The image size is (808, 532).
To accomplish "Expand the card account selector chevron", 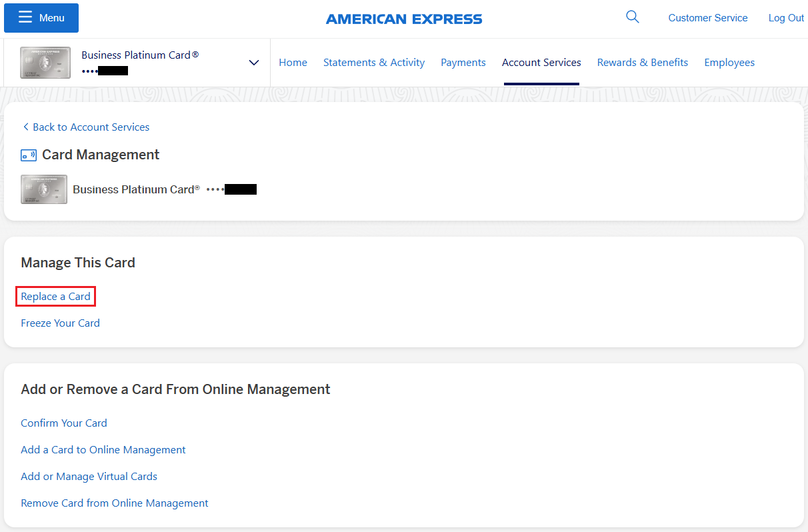I will (x=253, y=63).
